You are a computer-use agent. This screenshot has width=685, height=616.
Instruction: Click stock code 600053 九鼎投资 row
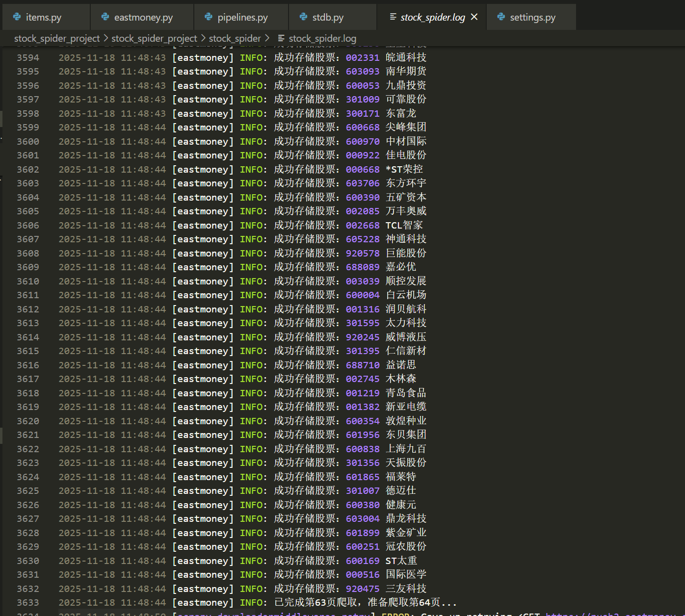pyautogui.click(x=363, y=86)
